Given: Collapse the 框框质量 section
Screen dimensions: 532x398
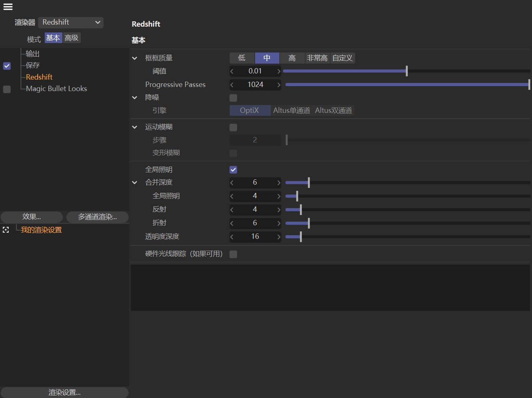Looking at the screenshot, I should coord(135,58).
